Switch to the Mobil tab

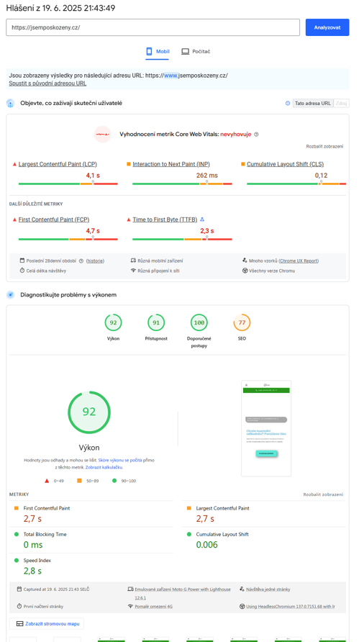click(158, 52)
